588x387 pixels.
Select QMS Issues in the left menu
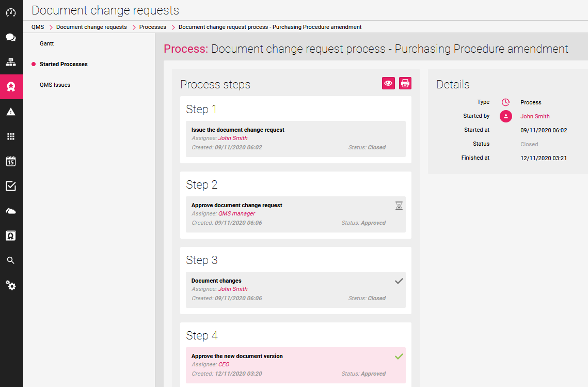(x=55, y=85)
